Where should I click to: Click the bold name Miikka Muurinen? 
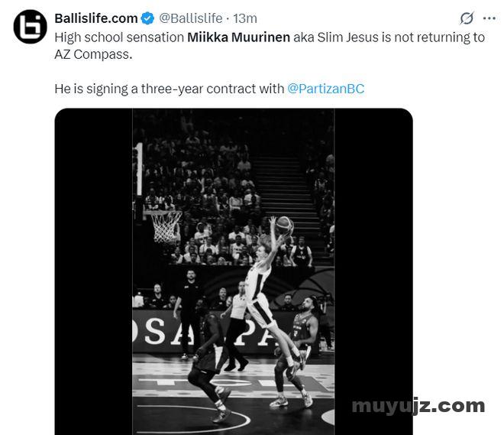pos(238,37)
